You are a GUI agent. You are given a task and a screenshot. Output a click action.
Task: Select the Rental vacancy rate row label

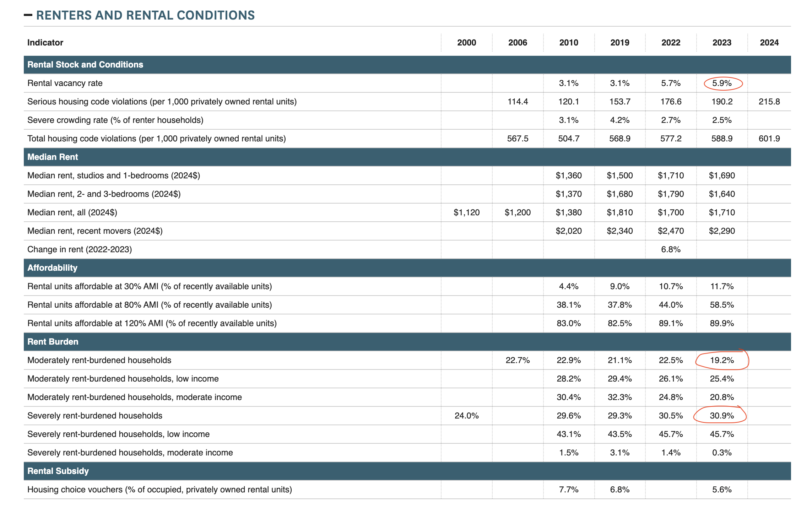[x=65, y=83]
